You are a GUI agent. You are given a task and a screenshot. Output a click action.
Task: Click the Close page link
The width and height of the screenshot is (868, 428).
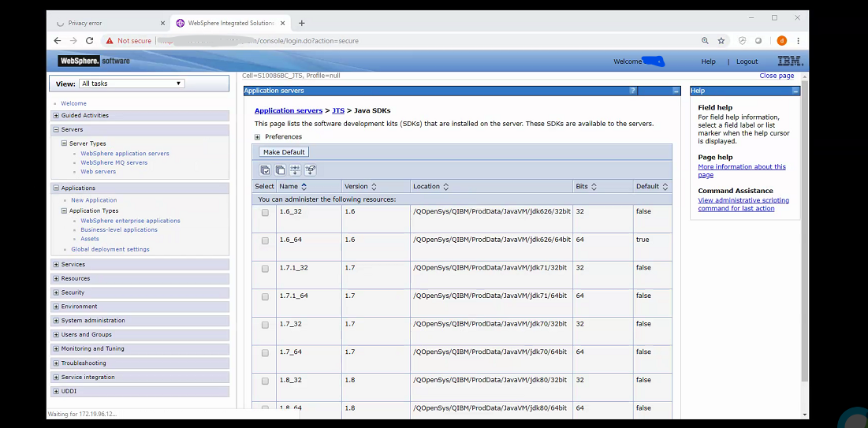[x=777, y=76]
